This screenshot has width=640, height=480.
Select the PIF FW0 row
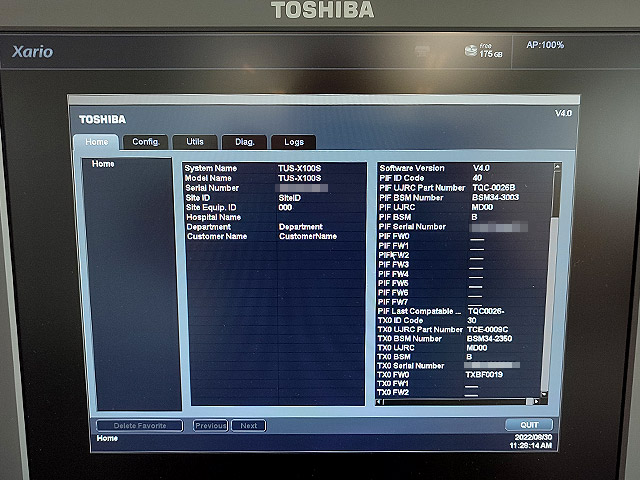tap(464, 236)
